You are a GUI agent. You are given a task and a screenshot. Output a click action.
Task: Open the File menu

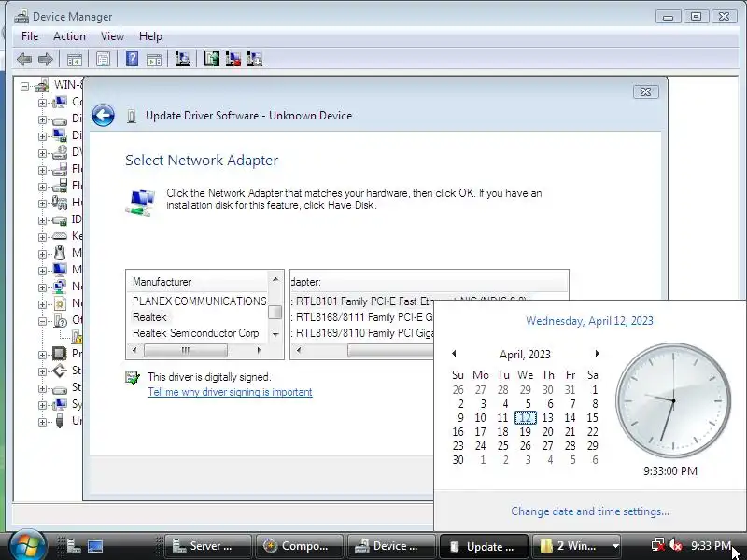[30, 36]
